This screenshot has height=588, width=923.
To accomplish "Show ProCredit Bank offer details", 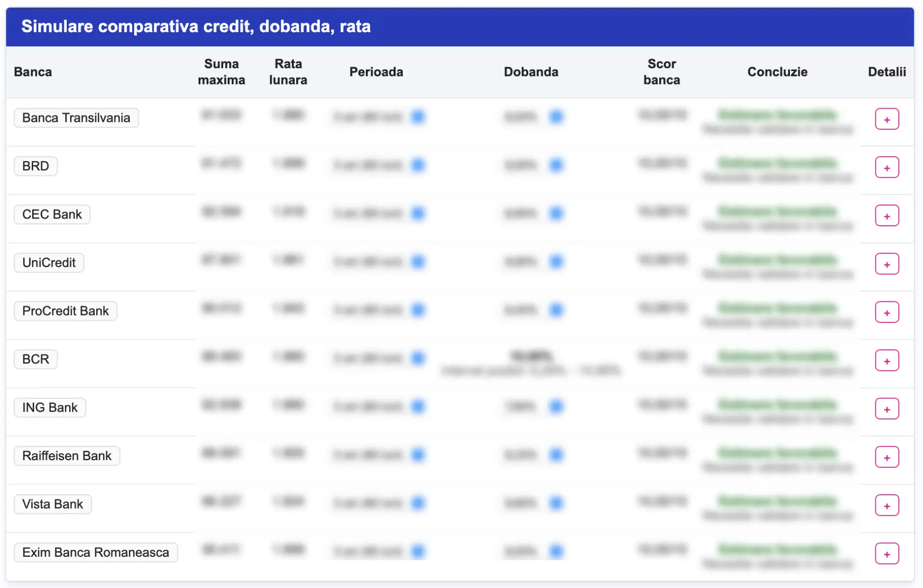I will 886,312.
